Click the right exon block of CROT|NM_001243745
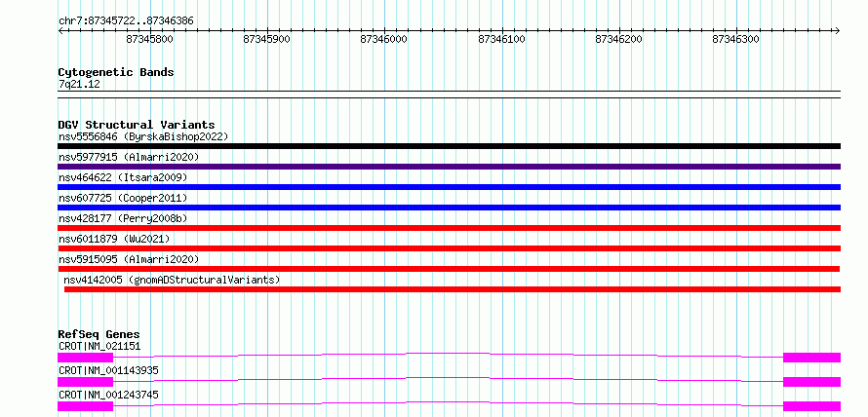The height and width of the screenshot is (417, 868). 811,406
